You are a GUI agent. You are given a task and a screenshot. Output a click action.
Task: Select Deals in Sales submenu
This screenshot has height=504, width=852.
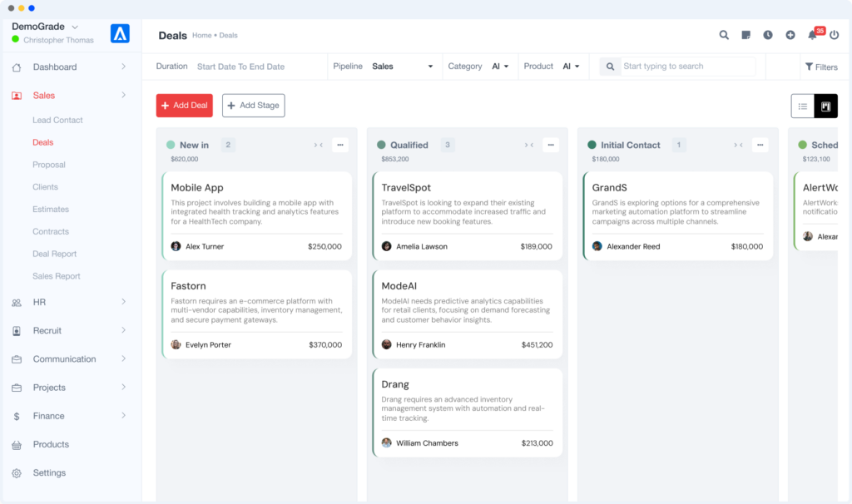43,142
